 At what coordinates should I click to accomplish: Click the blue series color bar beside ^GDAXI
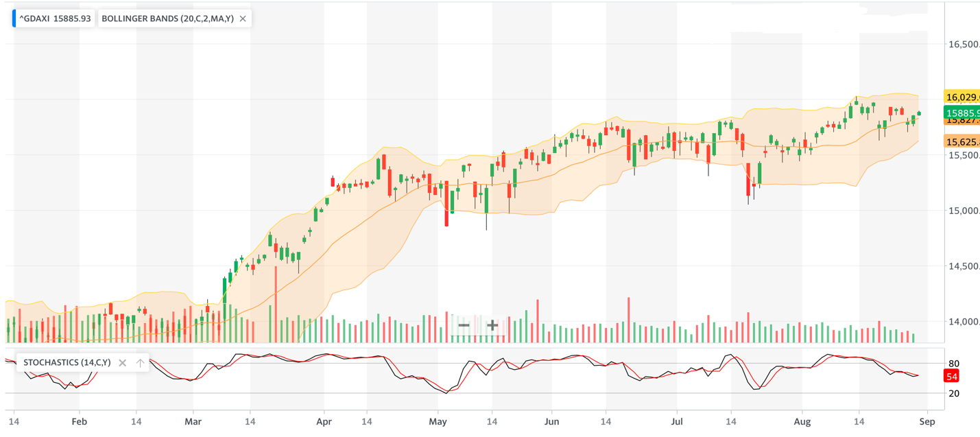click(14, 19)
